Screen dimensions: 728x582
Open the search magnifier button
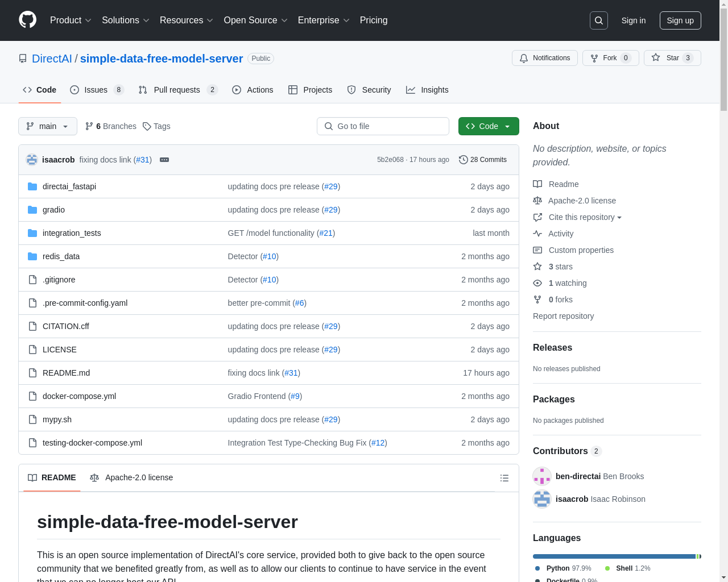coord(599,20)
